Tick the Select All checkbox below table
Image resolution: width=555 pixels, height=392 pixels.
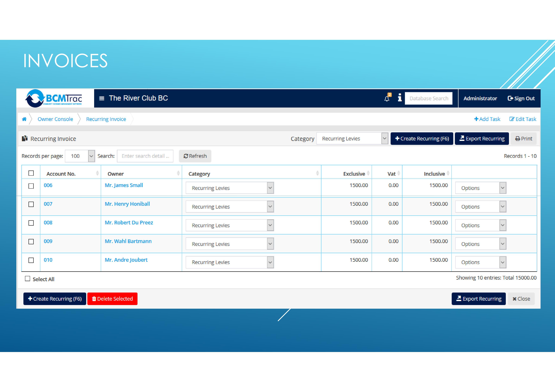point(28,279)
